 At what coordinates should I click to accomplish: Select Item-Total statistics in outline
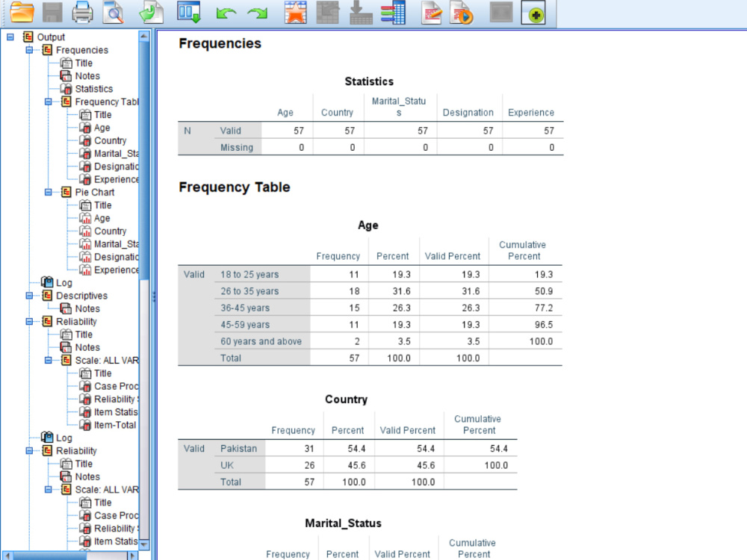pos(115,425)
